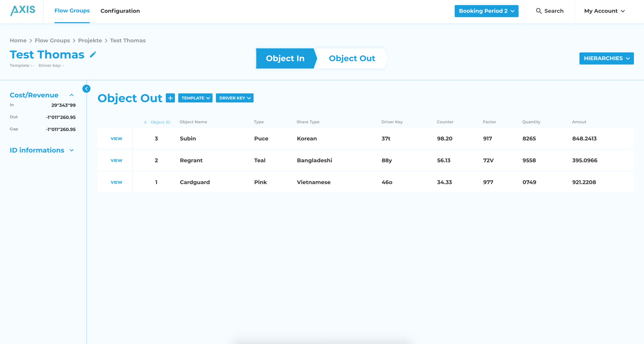Screen dimensions: 644x344
Task: Collapse the Cost/Revenue section chevron
Action: [x=72, y=95]
